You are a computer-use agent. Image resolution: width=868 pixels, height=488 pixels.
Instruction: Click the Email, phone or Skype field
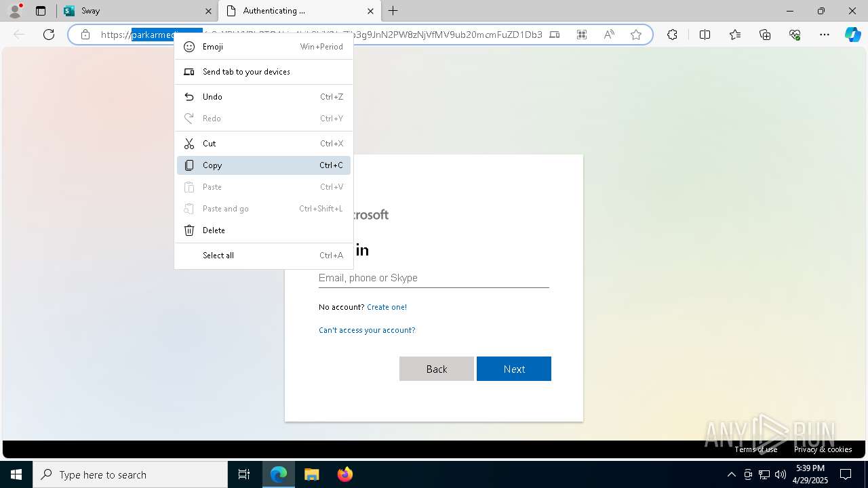tap(434, 278)
